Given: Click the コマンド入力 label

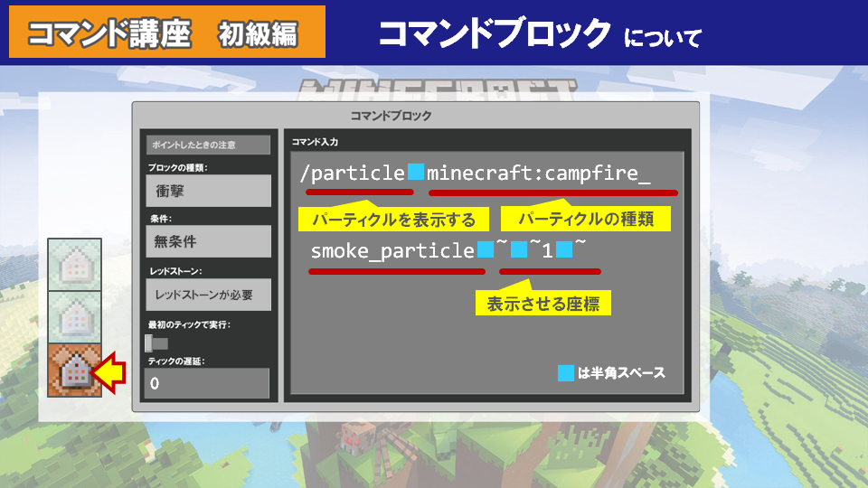Looking at the screenshot, I should coord(315,142).
